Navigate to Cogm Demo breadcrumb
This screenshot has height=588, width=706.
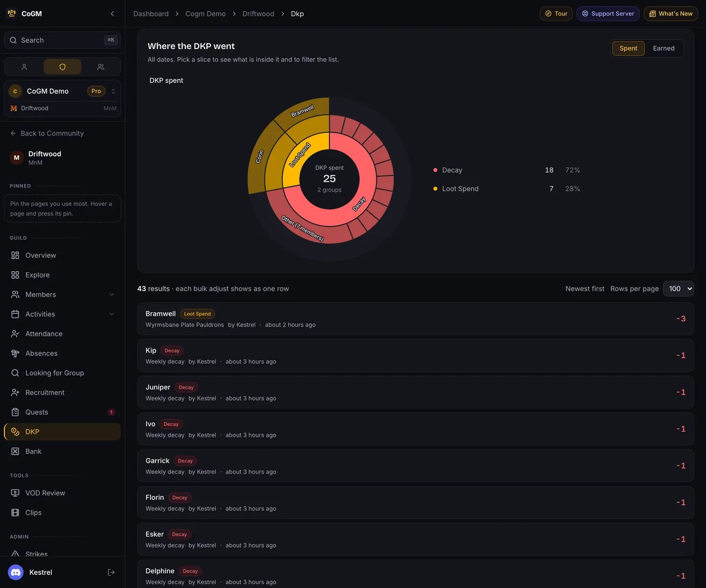(205, 14)
